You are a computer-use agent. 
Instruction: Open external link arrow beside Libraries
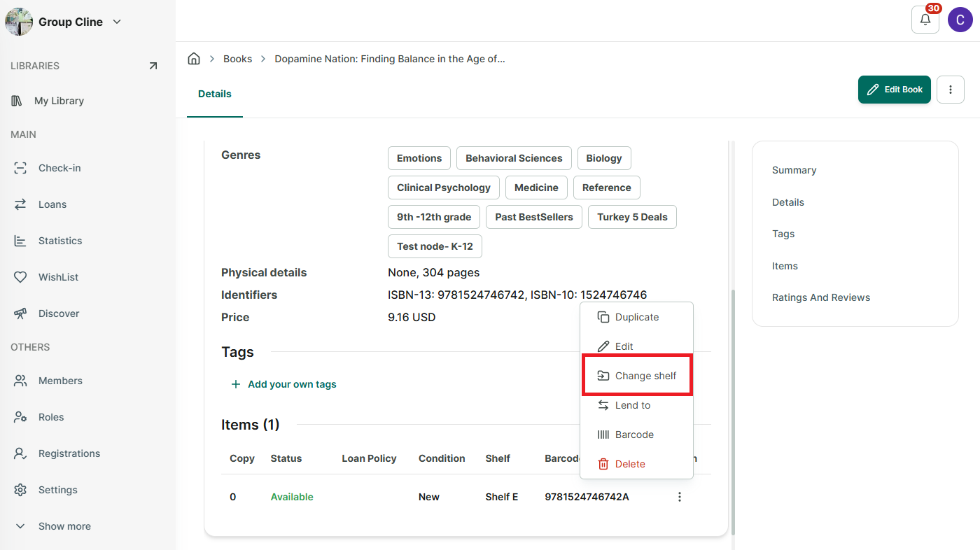pos(153,66)
